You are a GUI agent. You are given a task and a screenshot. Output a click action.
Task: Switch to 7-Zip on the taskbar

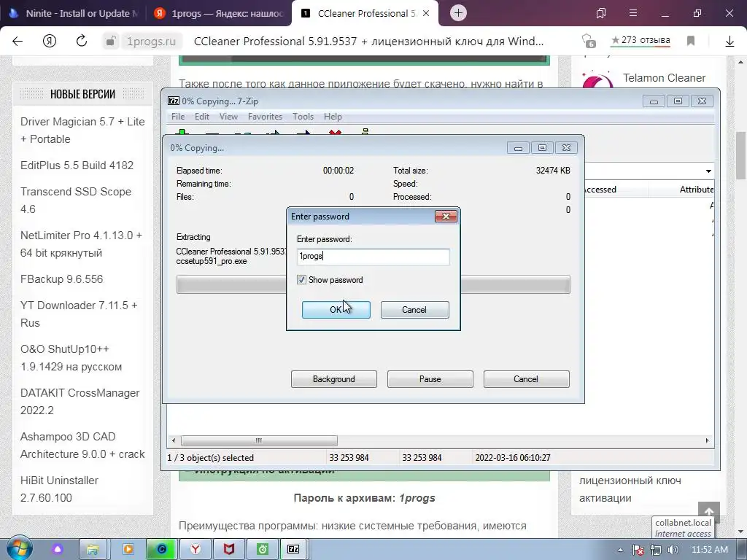tap(293, 550)
